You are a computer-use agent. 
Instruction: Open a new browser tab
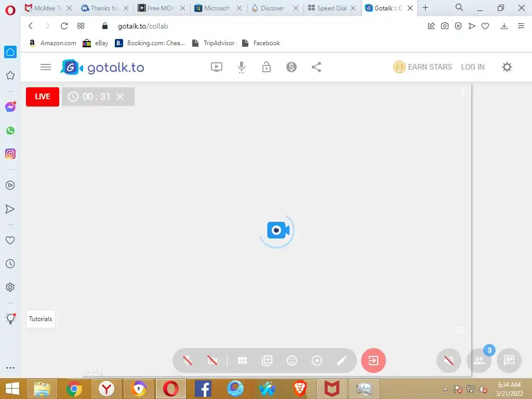[x=425, y=7]
